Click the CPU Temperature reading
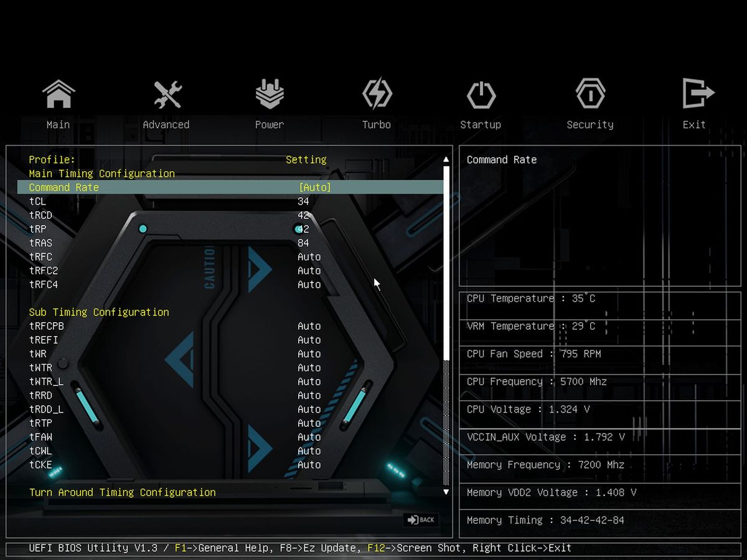Screen dimensions: 747x560 click(x=531, y=299)
